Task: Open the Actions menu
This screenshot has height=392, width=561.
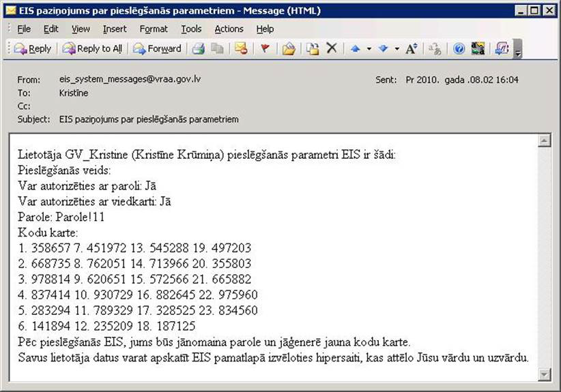Action: 229,29
